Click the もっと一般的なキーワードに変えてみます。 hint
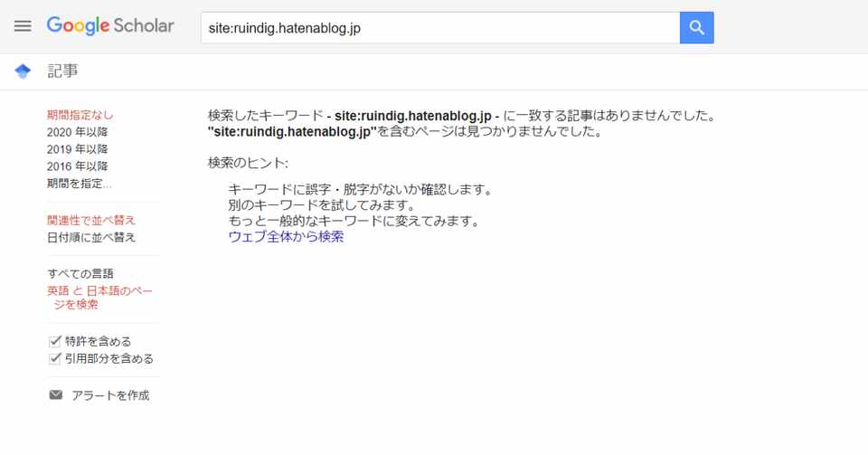Viewport: 868px width, 455px height. click(354, 221)
